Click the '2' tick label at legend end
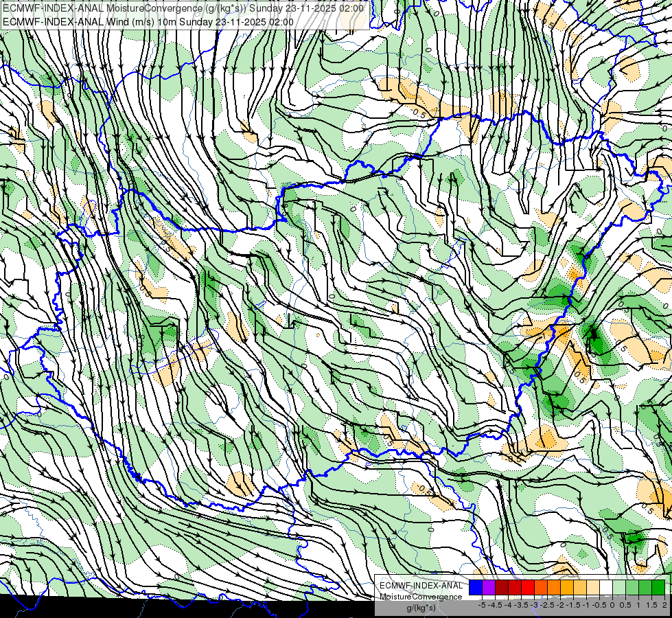This screenshot has width=672, height=618. pyautogui.click(x=664, y=605)
